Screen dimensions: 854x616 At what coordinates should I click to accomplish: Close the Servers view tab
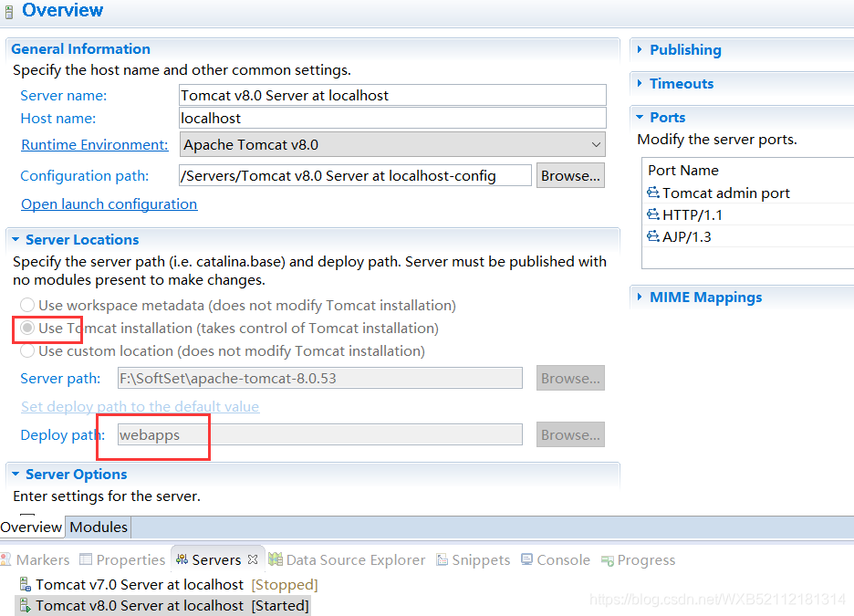tap(252, 559)
